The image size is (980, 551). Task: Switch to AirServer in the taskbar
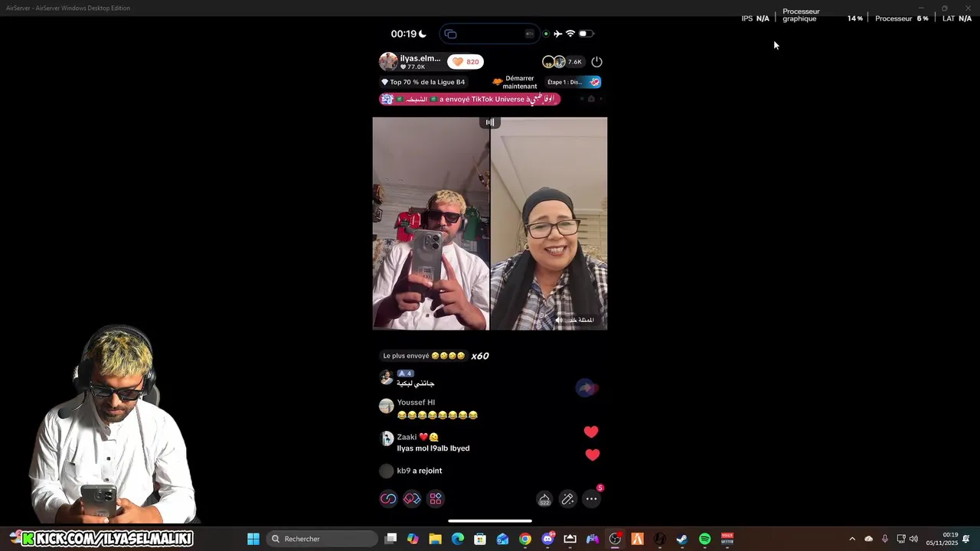570,539
